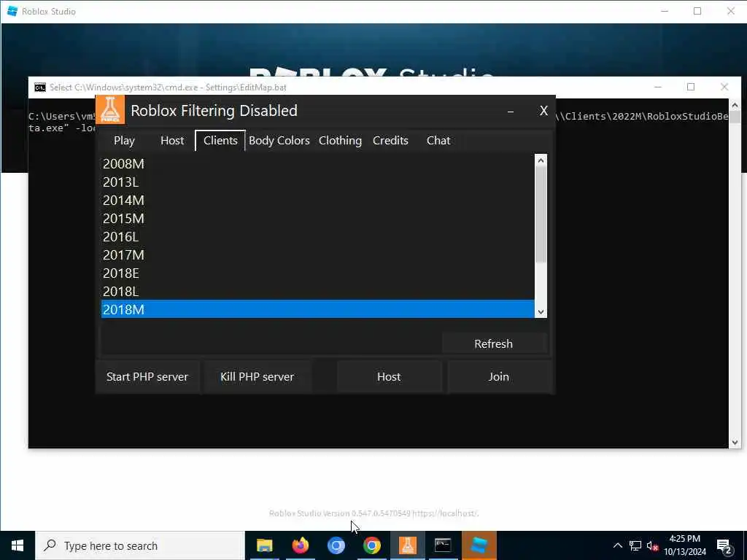
Task: Click the launcher's orange flask logo
Action: [110, 109]
